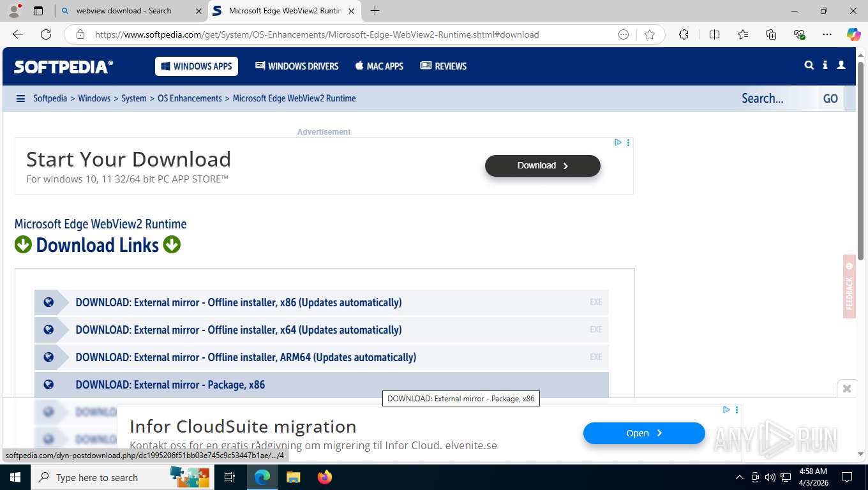Open WINDOWS DRIVERS section
This screenshot has height=490, width=868.
pyautogui.click(x=297, y=66)
